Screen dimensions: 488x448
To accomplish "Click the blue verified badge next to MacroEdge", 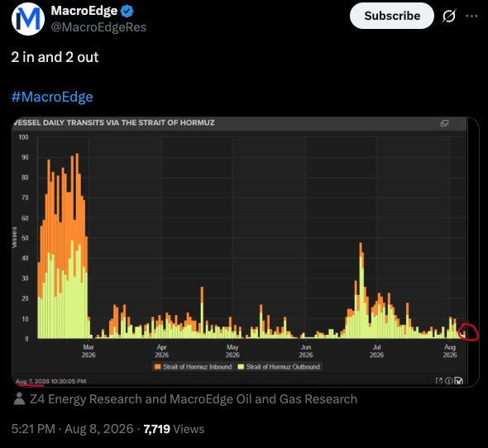I will 127,12.
